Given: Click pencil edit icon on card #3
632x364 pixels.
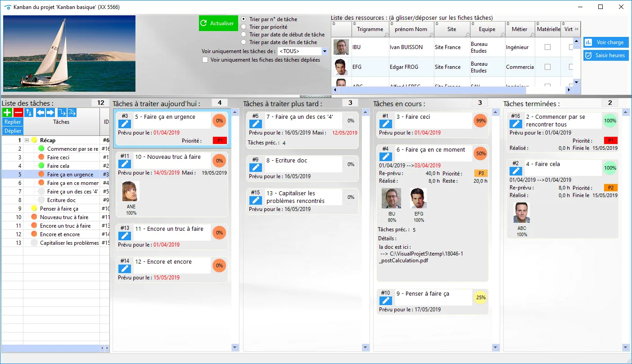Looking at the screenshot, I should 125,124.
